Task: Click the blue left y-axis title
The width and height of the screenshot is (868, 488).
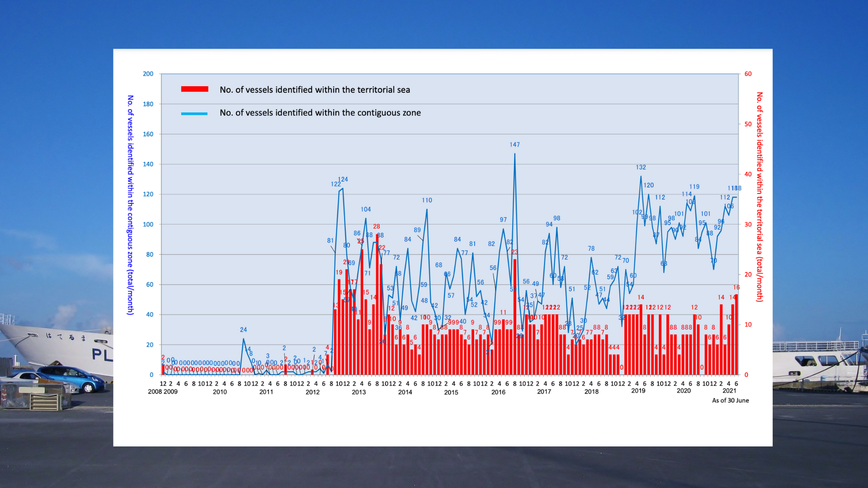Action: pos(130,205)
